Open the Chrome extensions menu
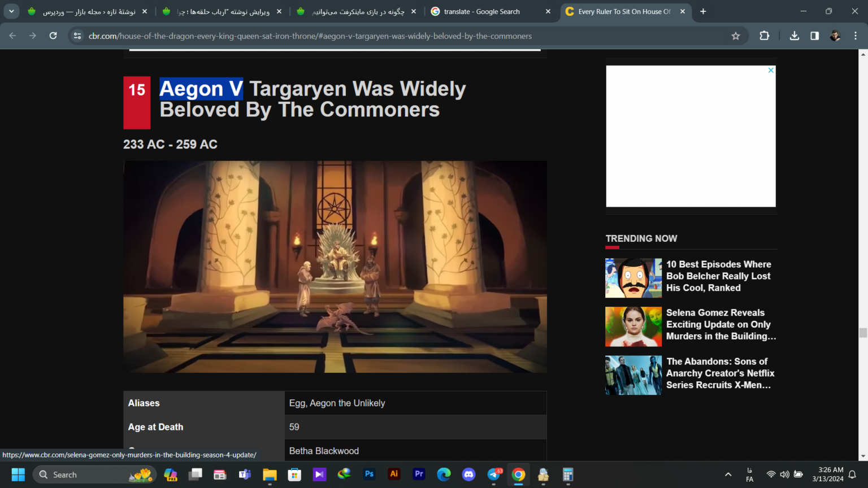The height and width of the screenshot is (488, 868). [x=765, y=36]
